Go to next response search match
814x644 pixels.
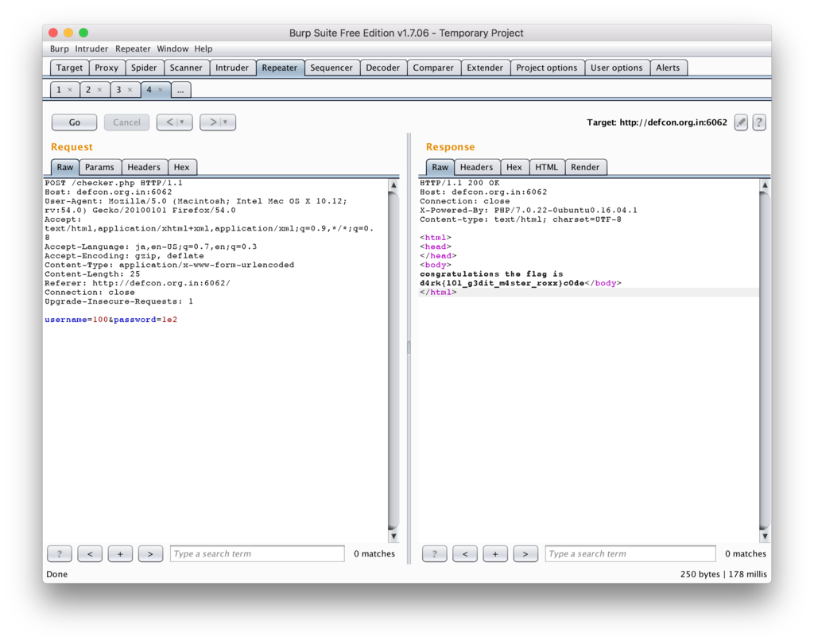point(525,553)
